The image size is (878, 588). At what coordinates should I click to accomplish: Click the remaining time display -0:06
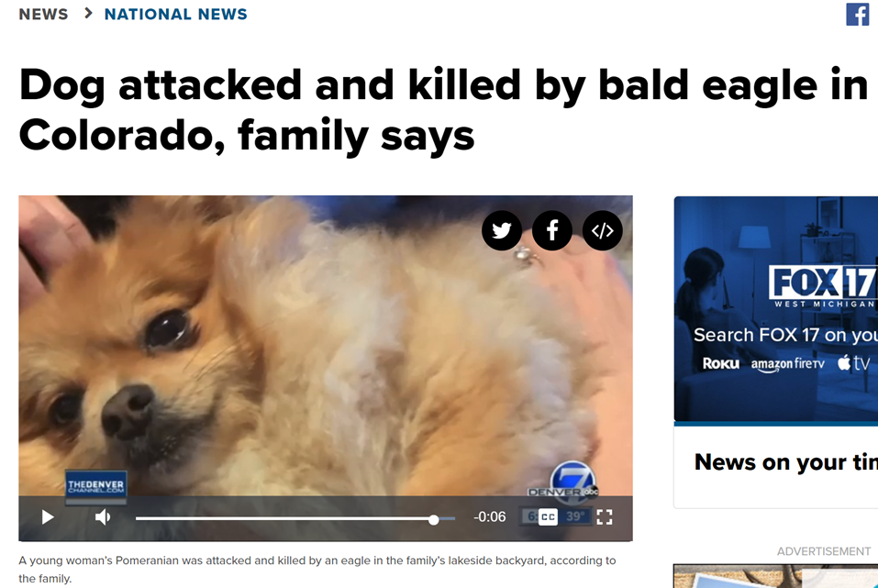[x=489, y=516]
